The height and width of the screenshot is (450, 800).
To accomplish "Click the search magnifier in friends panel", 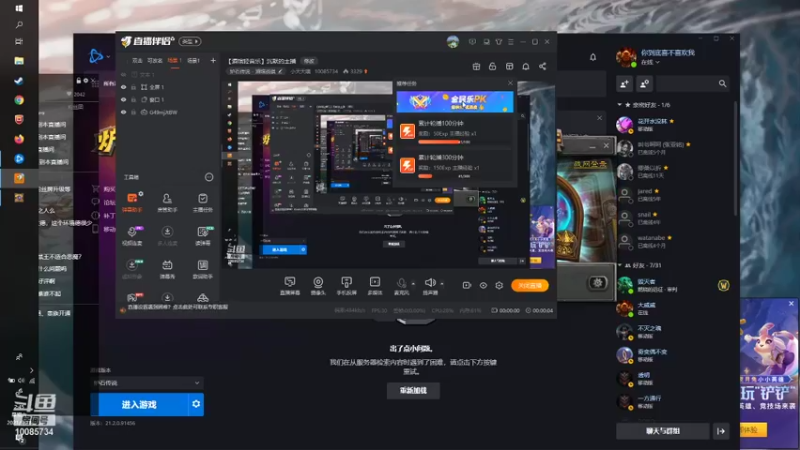I will (x=722, y=84).
